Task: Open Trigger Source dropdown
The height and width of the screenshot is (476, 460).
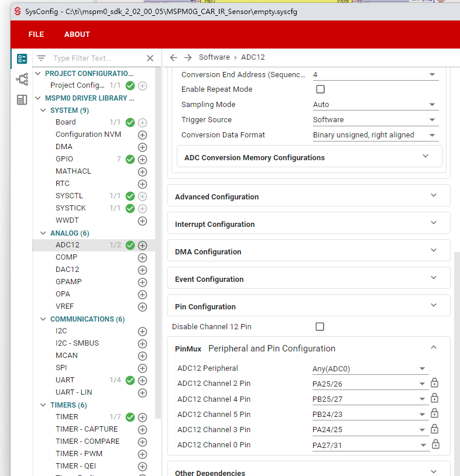Action: point(376,120)
